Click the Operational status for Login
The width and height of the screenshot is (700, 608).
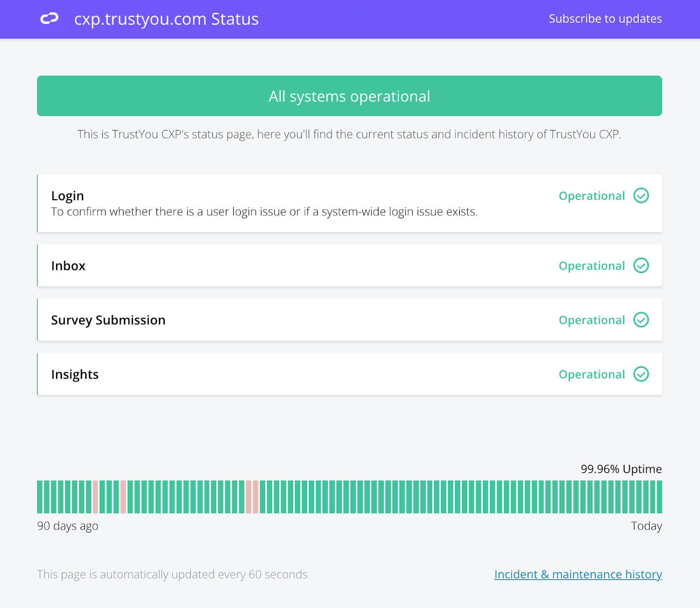pyautogui.click(x=591, y=196)
